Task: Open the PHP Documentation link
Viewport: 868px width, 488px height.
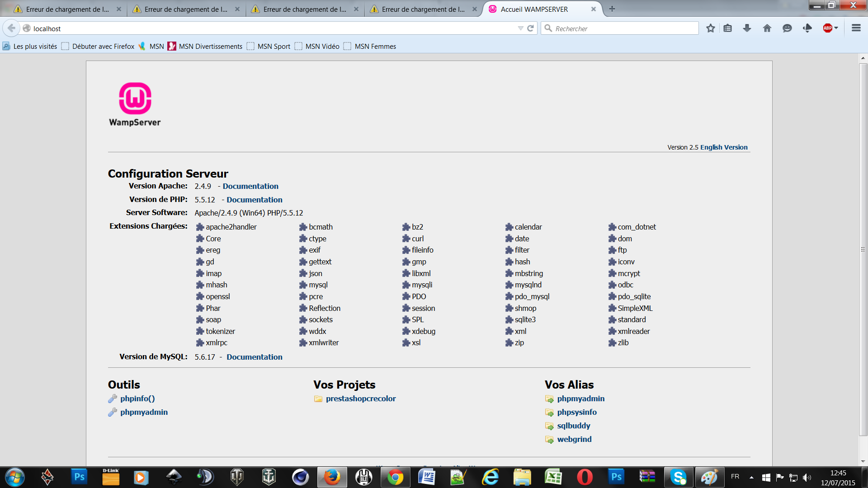Action: pos(255,200)
